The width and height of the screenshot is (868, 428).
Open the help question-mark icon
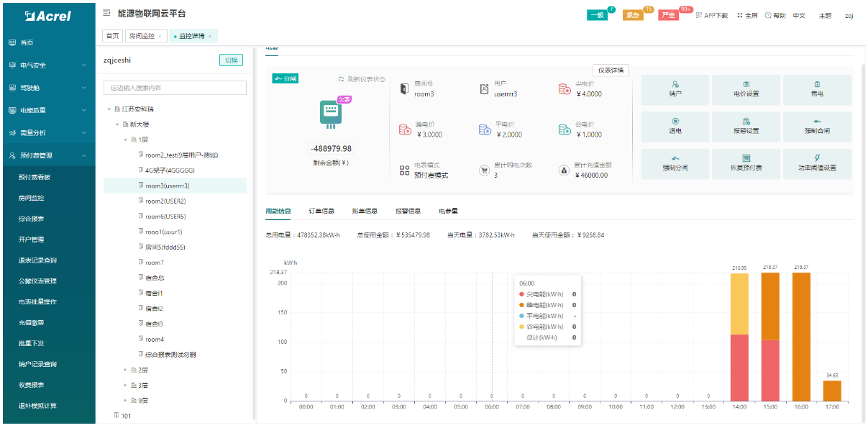click(768, 15)
